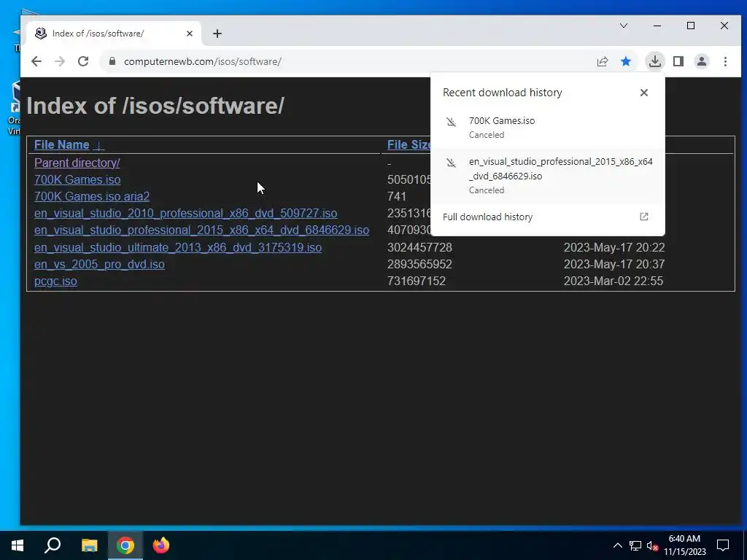
Task: Click file size 731697152
Action: coord(417,281)
